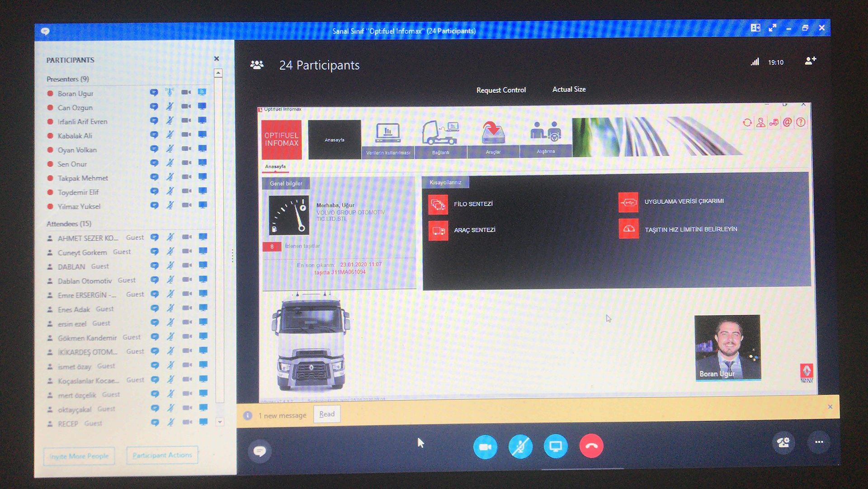Click the hang up call button
Viewport: 868px width, 489px height.
pos(591,446)
